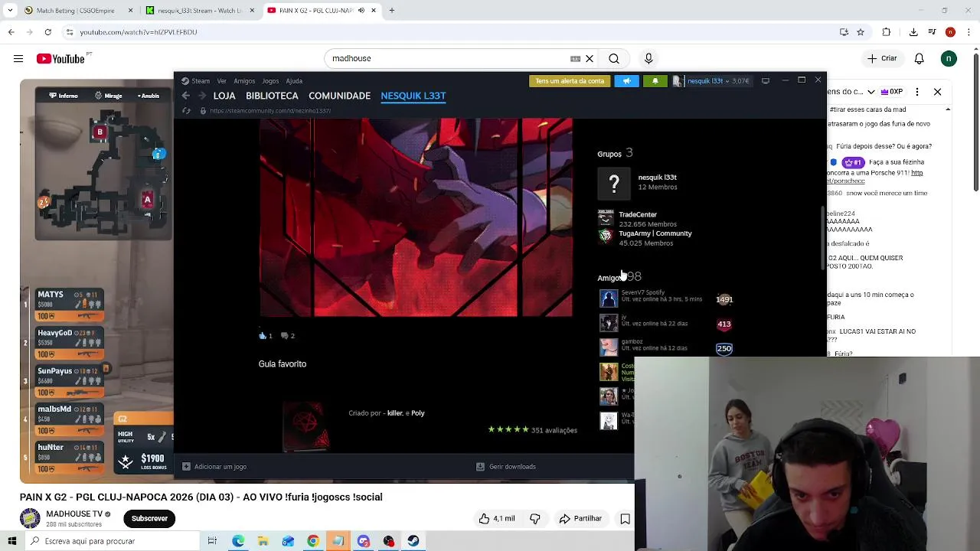Reload the Steam community page
The image size is (980, 551).
click(186, 111)
